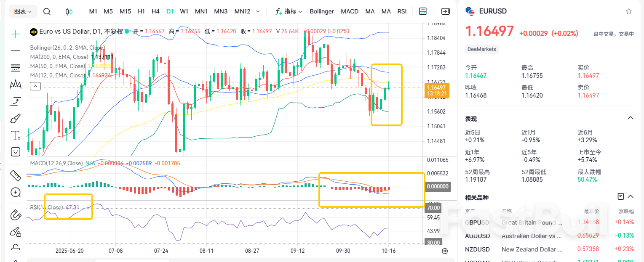Open chart settings gear icon
644x262 pixels.
click(445, 251)
